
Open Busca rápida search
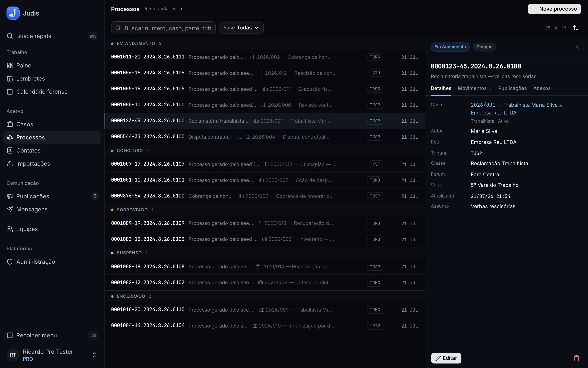pyautogui.click(x=52, y=36)
